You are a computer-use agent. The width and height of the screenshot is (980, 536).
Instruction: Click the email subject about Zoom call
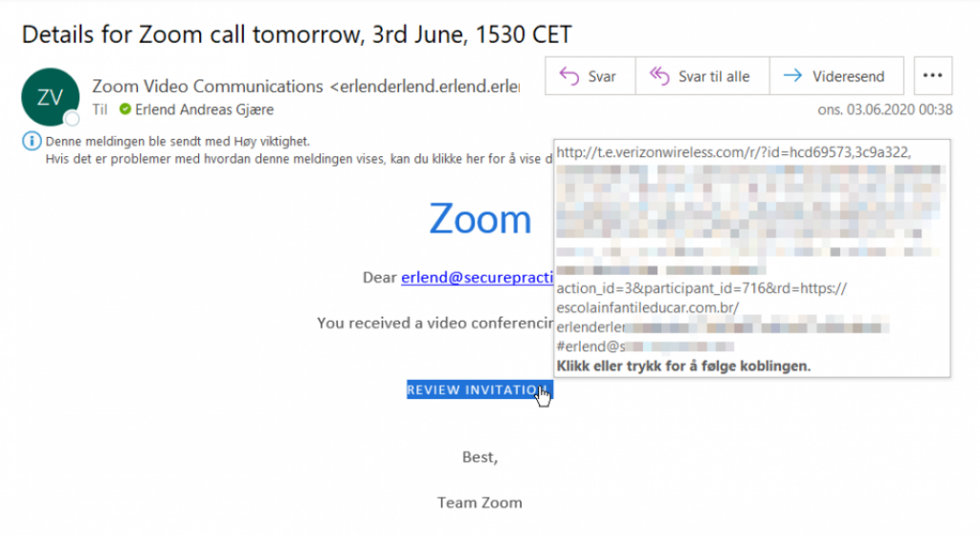point(297,35)
